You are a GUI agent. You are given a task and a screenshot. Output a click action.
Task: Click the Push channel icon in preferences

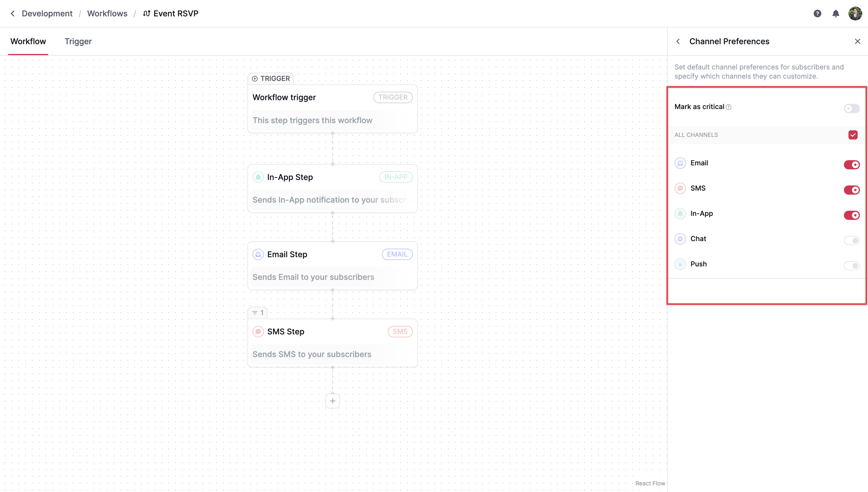[680, 264]
